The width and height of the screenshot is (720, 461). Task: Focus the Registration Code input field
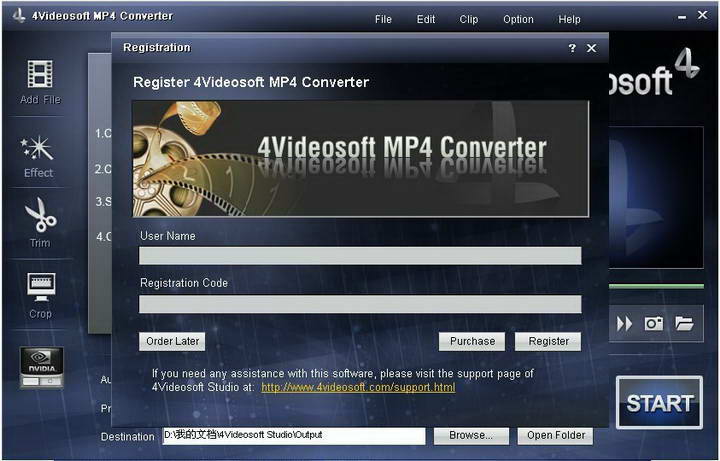pyautogui.click(x=360, y=304)
